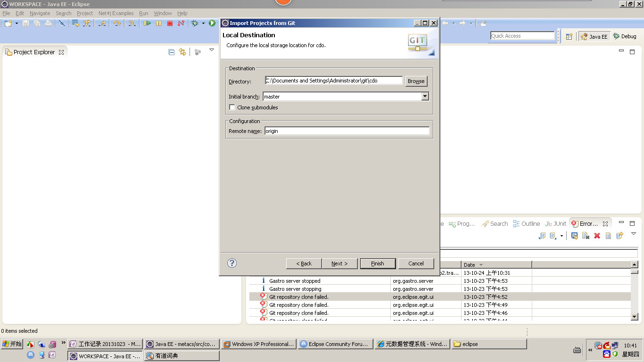Open the Window menu
Screen dimensions: 644x362
point(163,13)
